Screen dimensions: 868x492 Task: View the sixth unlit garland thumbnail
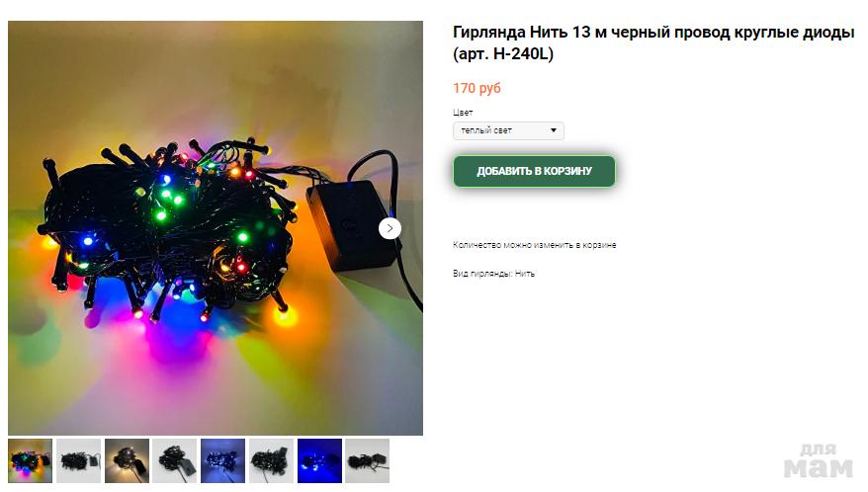[271, 461]
